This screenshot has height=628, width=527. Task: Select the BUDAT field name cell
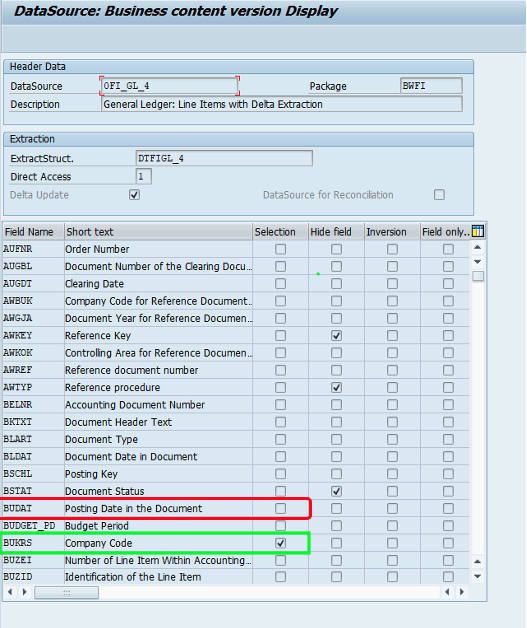(33, 509)
